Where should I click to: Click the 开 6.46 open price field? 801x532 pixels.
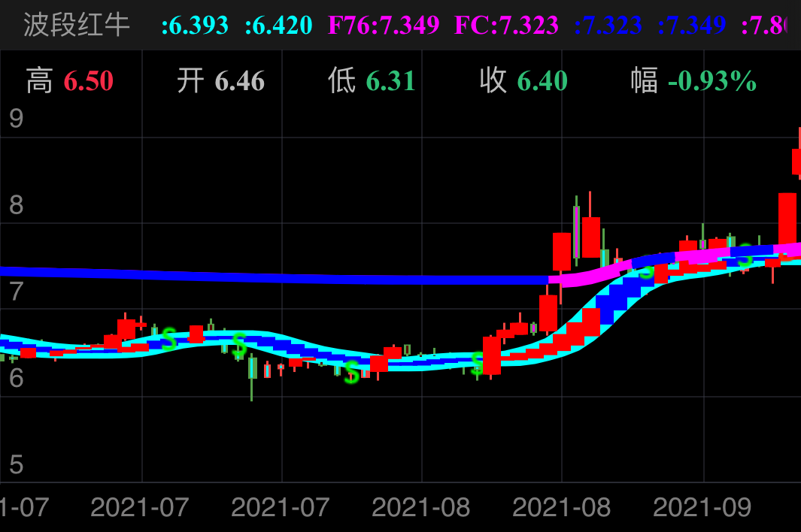(221, 80)
